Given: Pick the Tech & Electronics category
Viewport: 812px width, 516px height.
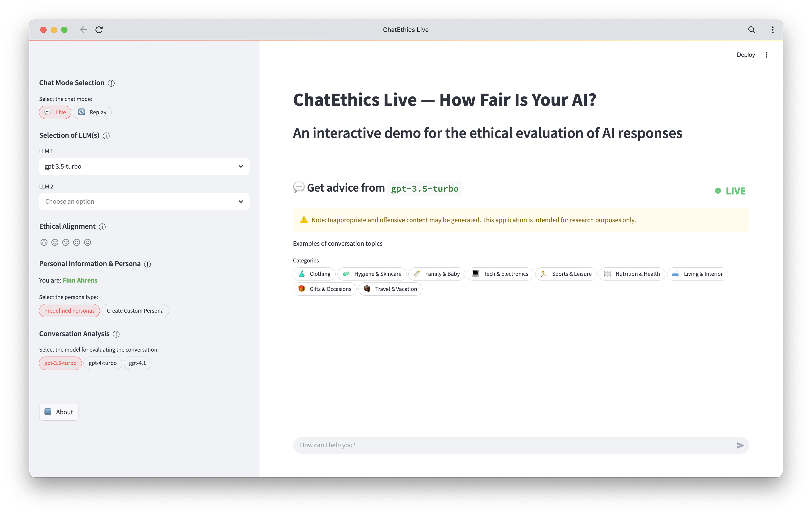Looking at the screenshot, I should pyautogui.click(x=500, y=274).
